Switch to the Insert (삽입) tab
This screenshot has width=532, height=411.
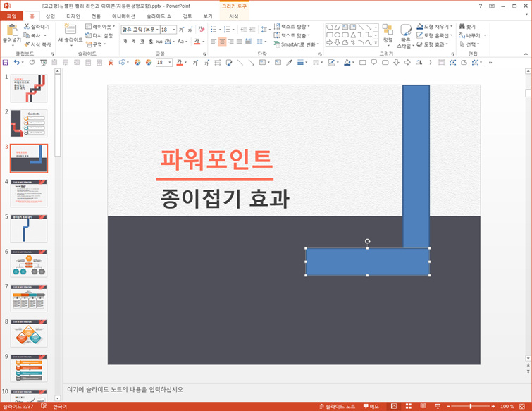pyautogui.click(x=50, y=16)
